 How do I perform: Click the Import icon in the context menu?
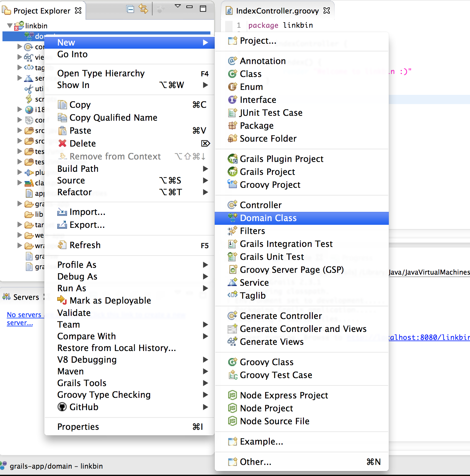62,212
